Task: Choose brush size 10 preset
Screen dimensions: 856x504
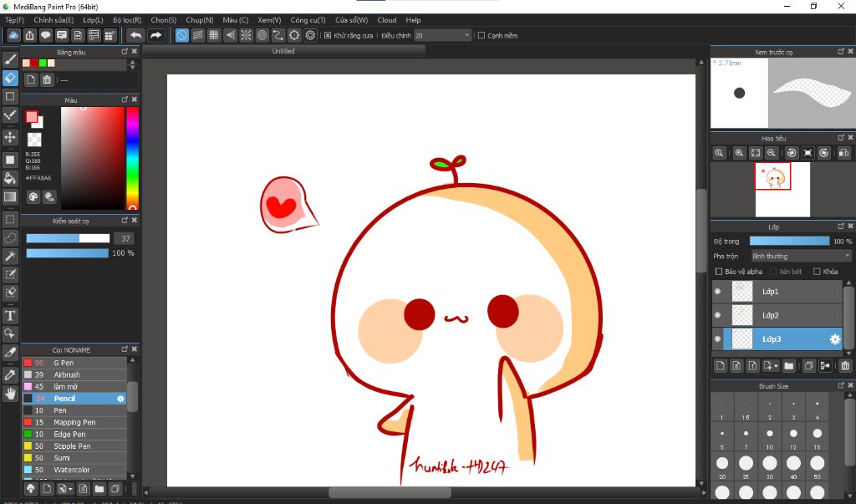Action: point(769,435)
